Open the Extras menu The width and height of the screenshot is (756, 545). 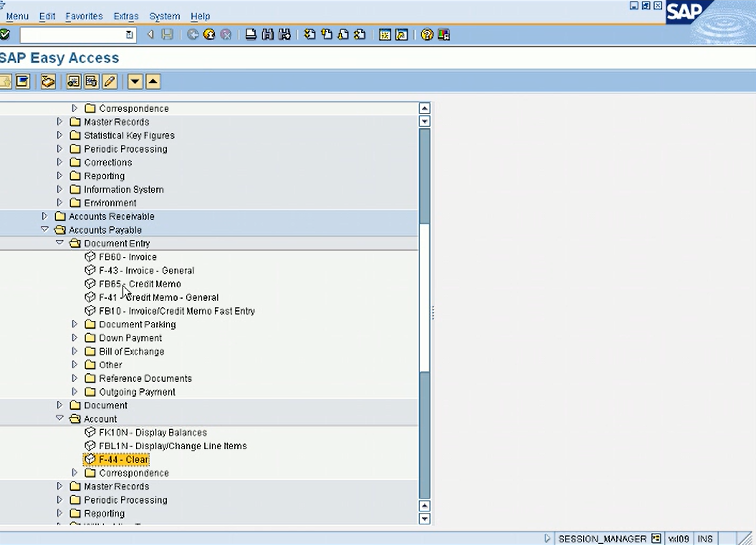point(126,16)
